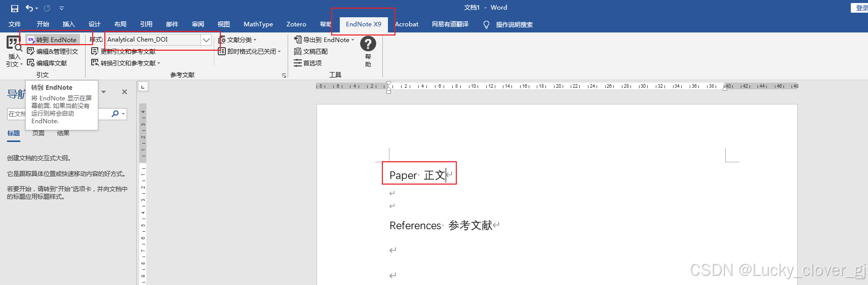Select the EndNote X9 tab
Image resolution: width=868 pixels, height=285 pixels.
tap(364, 24)
